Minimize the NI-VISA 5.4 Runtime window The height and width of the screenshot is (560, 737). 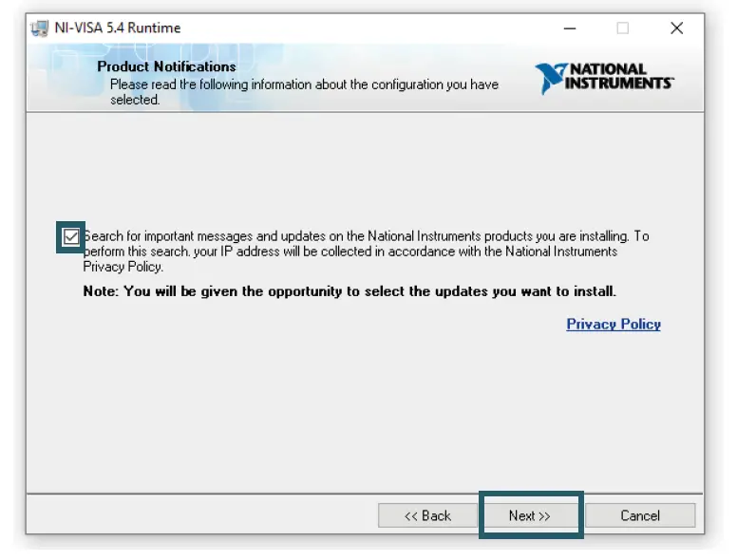click(x=570, y=28)
